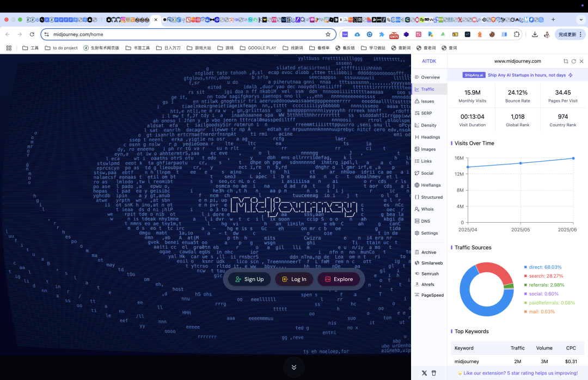This screenshot has height=380, width=588.
Task: Click the direct 68.03% legend swatch
Action: tap(526, 267)
